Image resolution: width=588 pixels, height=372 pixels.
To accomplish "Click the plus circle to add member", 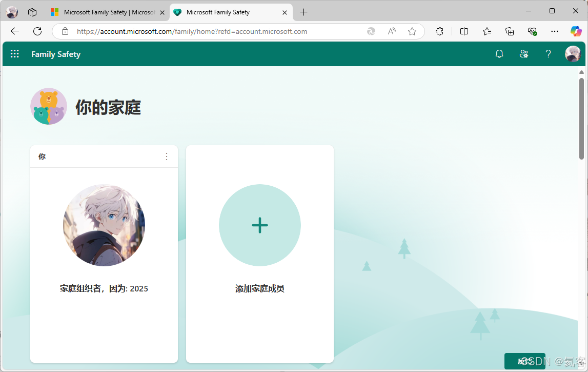I will pyautogui.click(x=260, y=225).
